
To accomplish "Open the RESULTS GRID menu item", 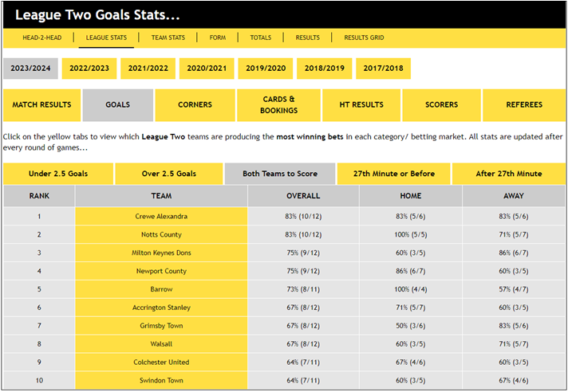I will tap(364, 37).
